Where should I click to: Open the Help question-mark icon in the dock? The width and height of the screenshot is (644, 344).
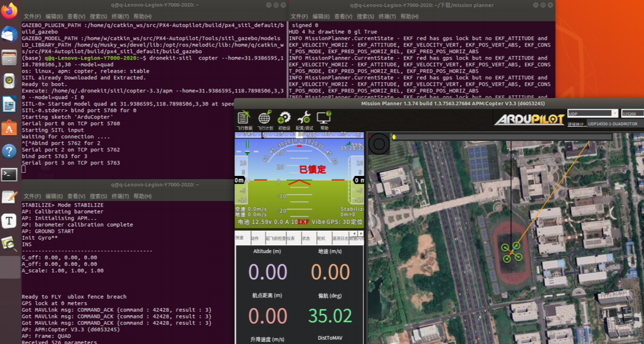pos(9,151)
